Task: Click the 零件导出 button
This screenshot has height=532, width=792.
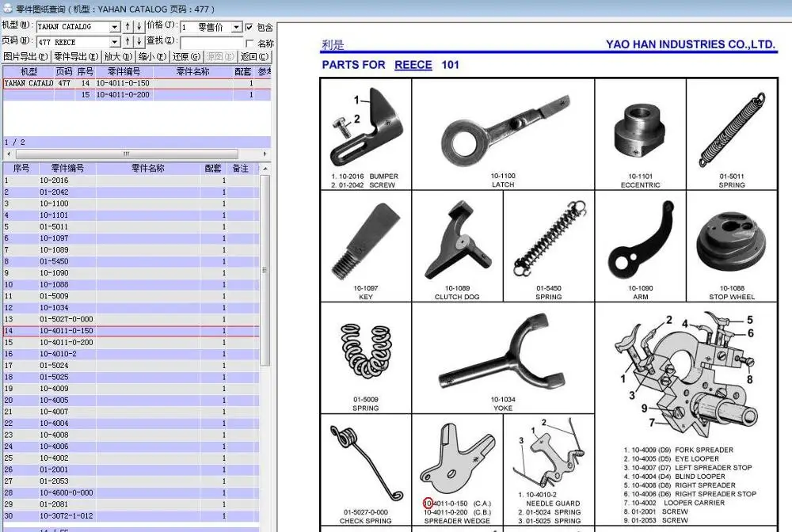Action: coord(76,56)
